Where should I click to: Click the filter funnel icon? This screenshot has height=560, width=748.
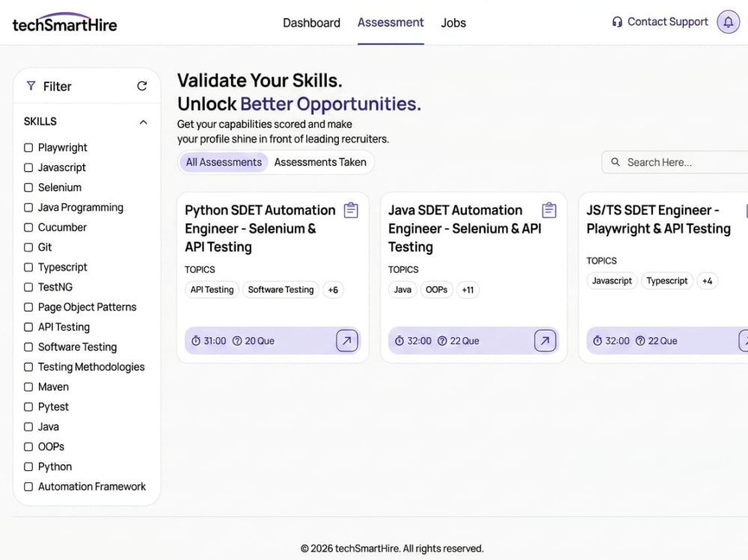pos(31,86)
